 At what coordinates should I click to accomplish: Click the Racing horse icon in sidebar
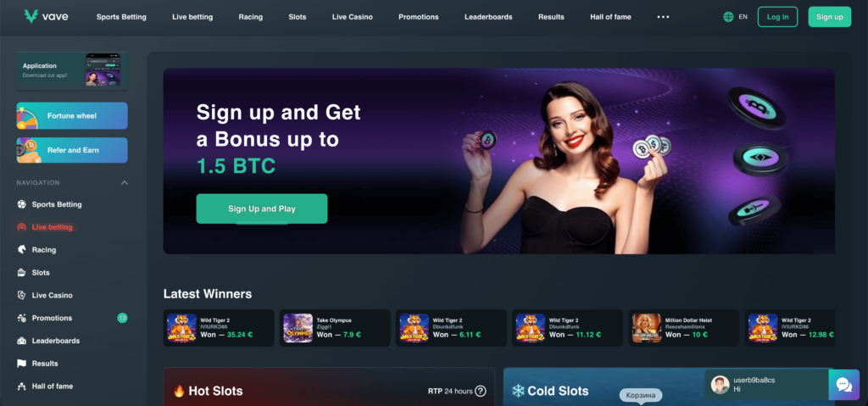[21, 250]
